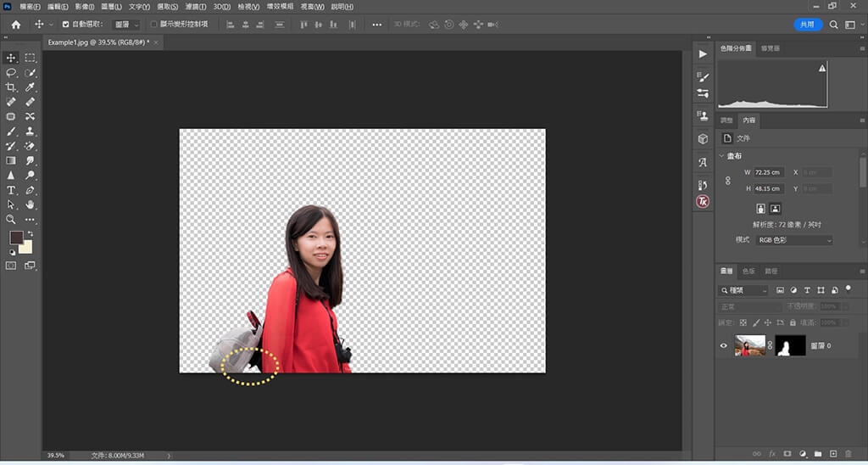This screenshot has height=465, width=868.
Task: Select the Eyedropper tool
Action: (x=30, y=87)
